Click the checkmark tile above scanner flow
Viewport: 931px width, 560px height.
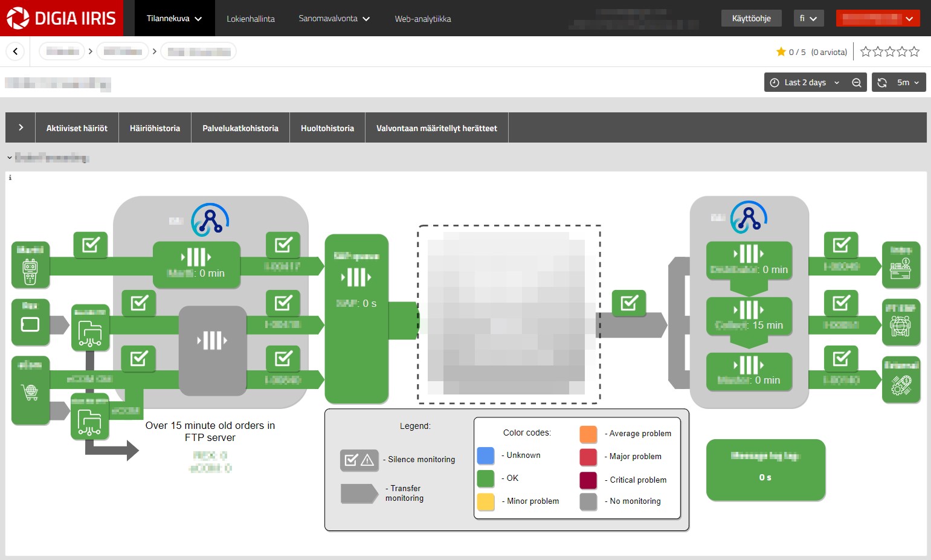[91, 245]
